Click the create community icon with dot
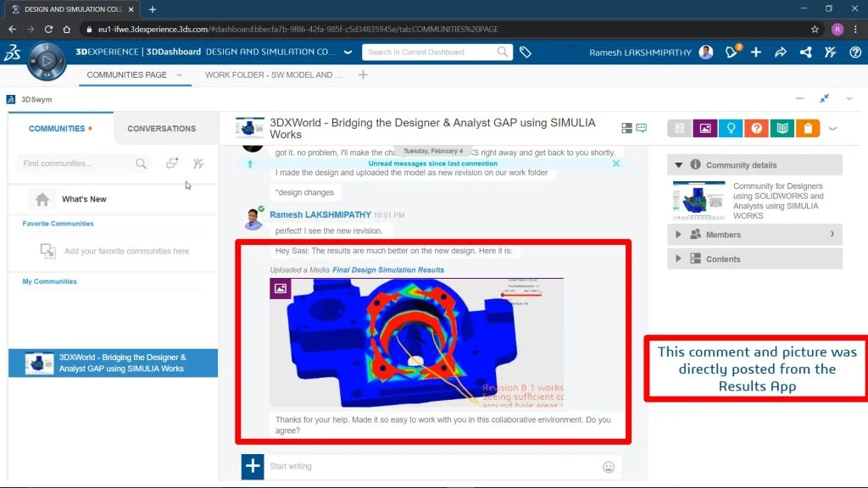The image size is (868, 488). tap(172, 163)
